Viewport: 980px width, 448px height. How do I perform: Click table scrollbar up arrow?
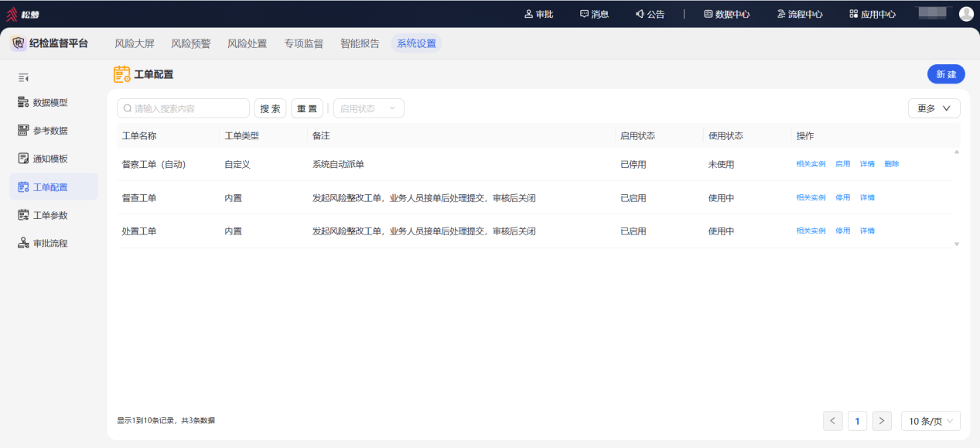[x=957, y=152]
